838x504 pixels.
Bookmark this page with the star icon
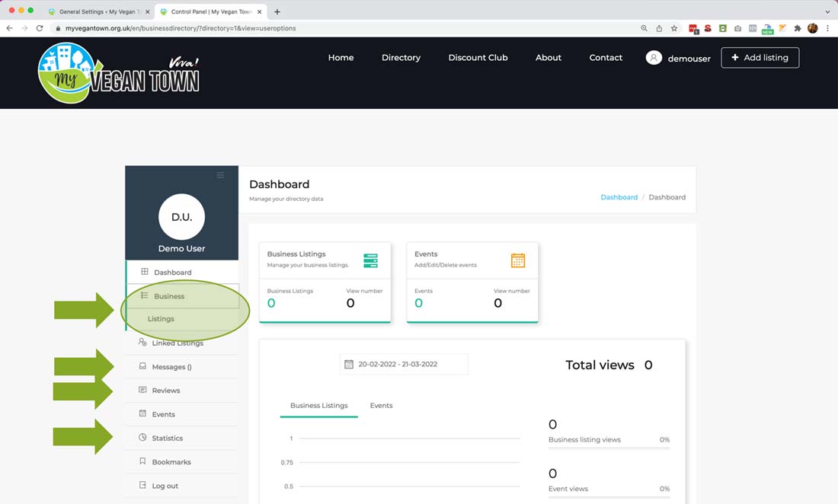(674, 28)
